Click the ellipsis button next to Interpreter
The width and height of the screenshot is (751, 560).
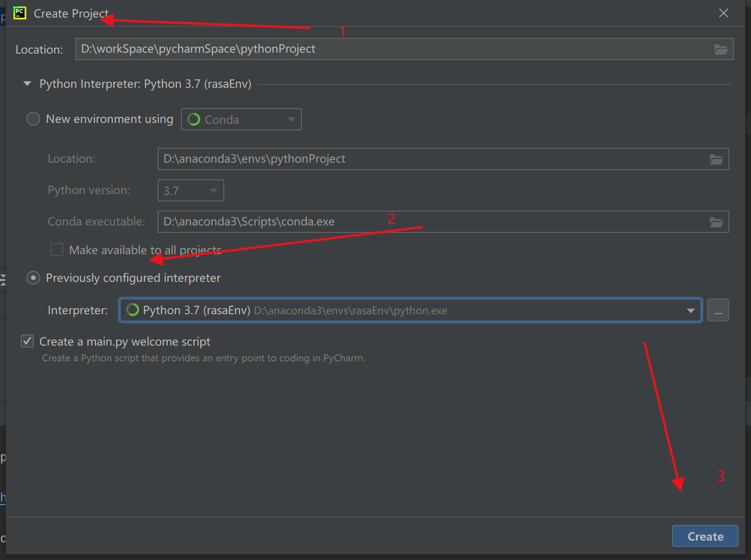click(718, 310)
